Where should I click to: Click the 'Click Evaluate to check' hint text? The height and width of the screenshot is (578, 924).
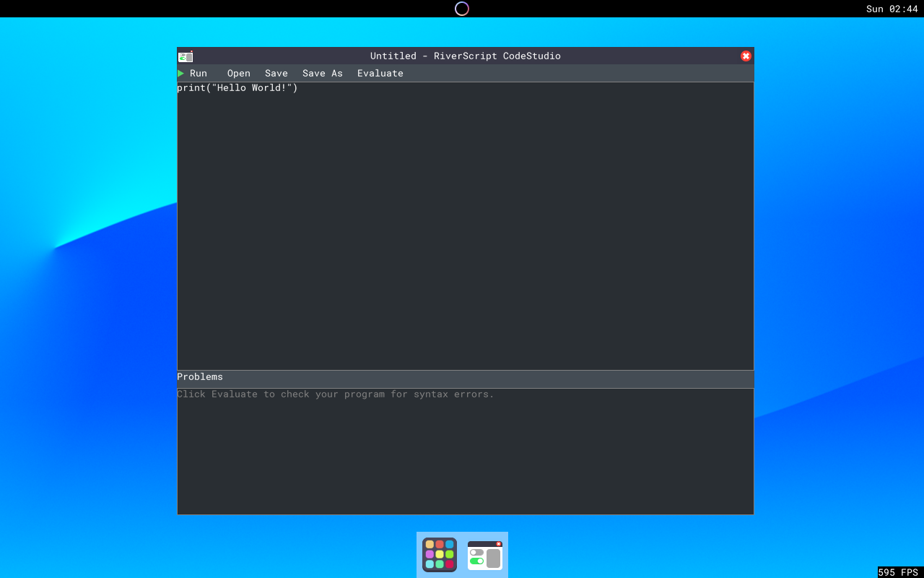point(336,394)
